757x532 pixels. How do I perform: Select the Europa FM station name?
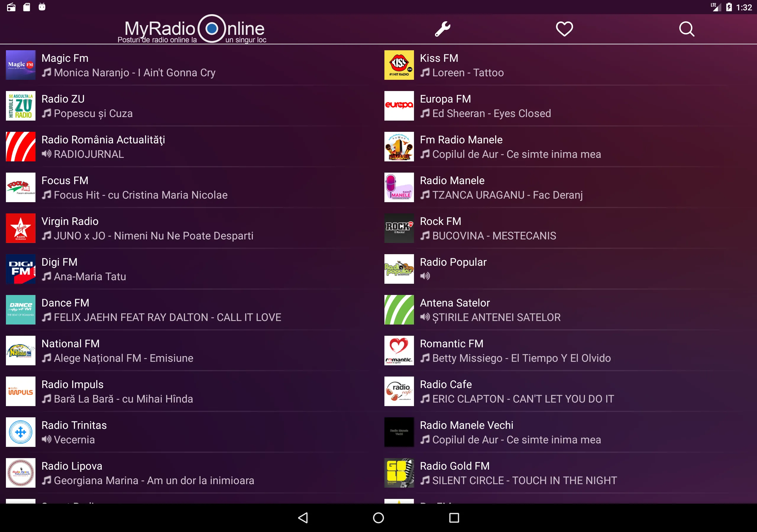[445, 99]
